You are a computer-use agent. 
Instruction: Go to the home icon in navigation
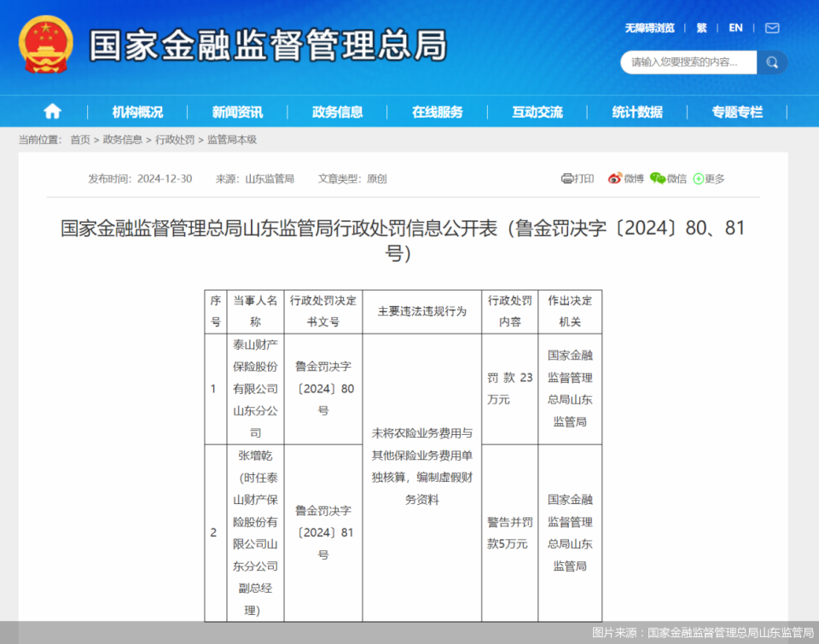pos(52,111)
